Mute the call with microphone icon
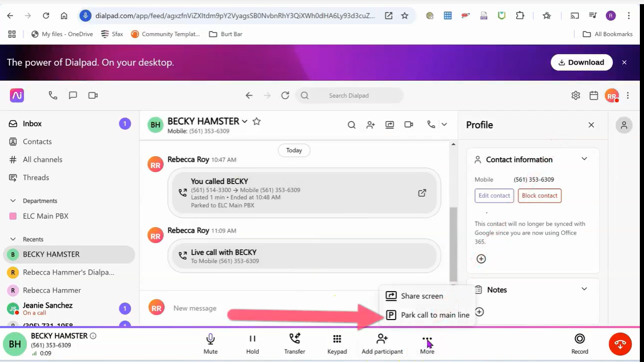The image size is (644, 362). 210,343
